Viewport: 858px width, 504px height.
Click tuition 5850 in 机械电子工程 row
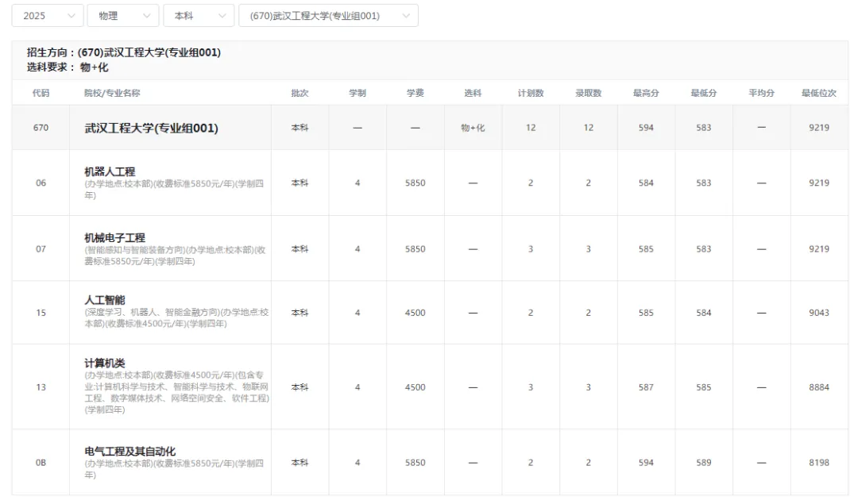tap(415, 248)
